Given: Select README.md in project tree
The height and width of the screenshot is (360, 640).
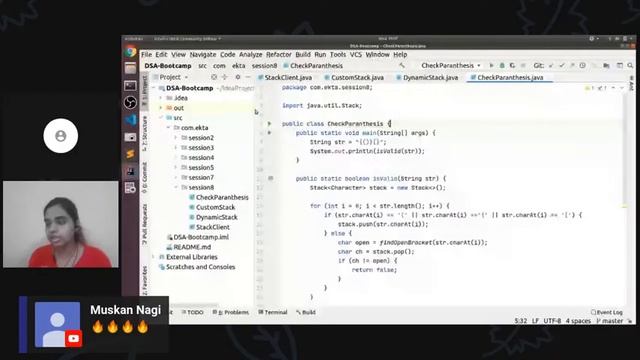Looking at the screenshot, I should [189, 247].
